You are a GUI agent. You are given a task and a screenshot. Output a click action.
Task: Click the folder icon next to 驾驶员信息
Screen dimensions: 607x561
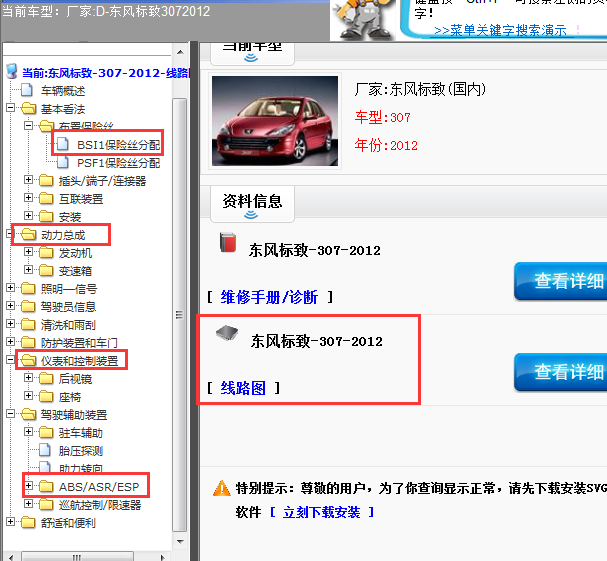28,307
